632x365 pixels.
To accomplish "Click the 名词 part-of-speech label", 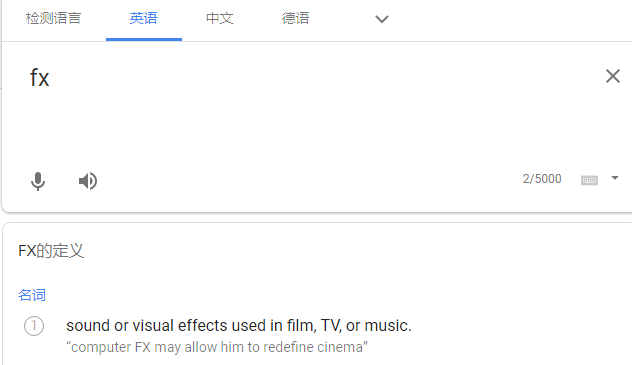I will point(32,295).
